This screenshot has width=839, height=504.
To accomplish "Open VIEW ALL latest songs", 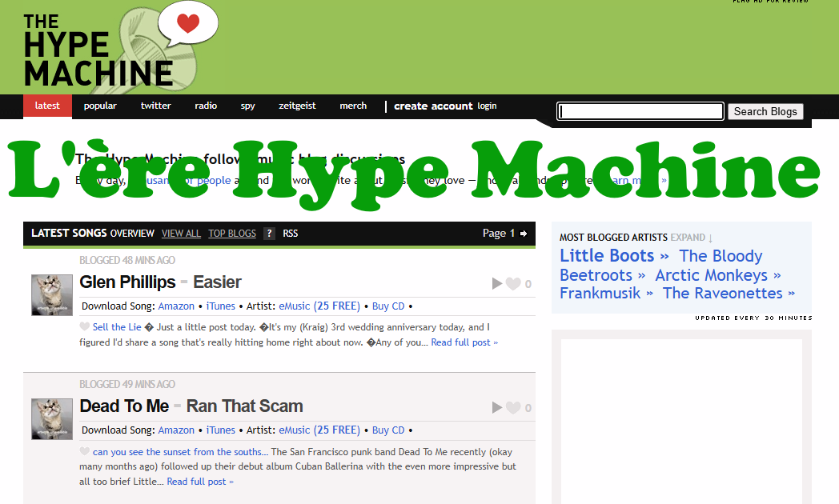I will point(181,234).
